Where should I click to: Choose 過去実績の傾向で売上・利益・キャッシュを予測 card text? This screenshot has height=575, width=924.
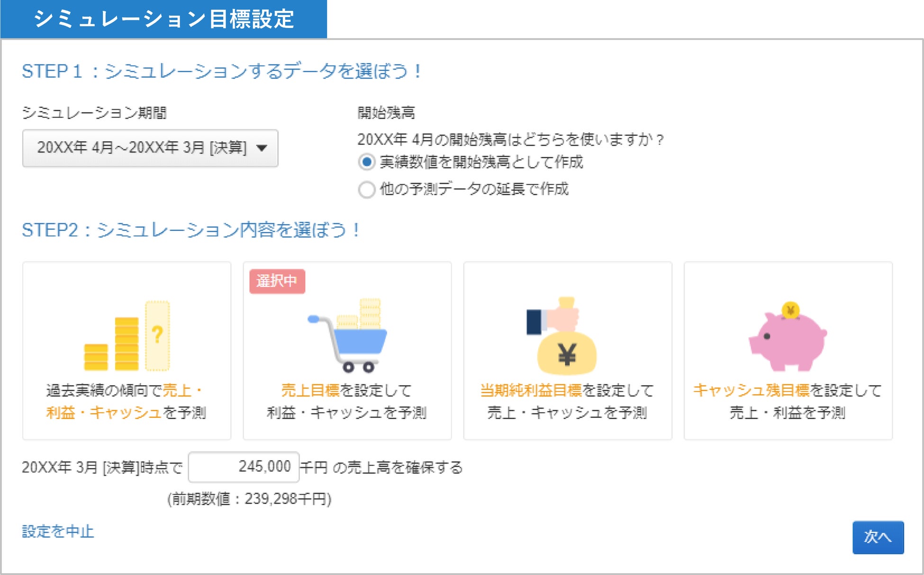tap(126, 402)
